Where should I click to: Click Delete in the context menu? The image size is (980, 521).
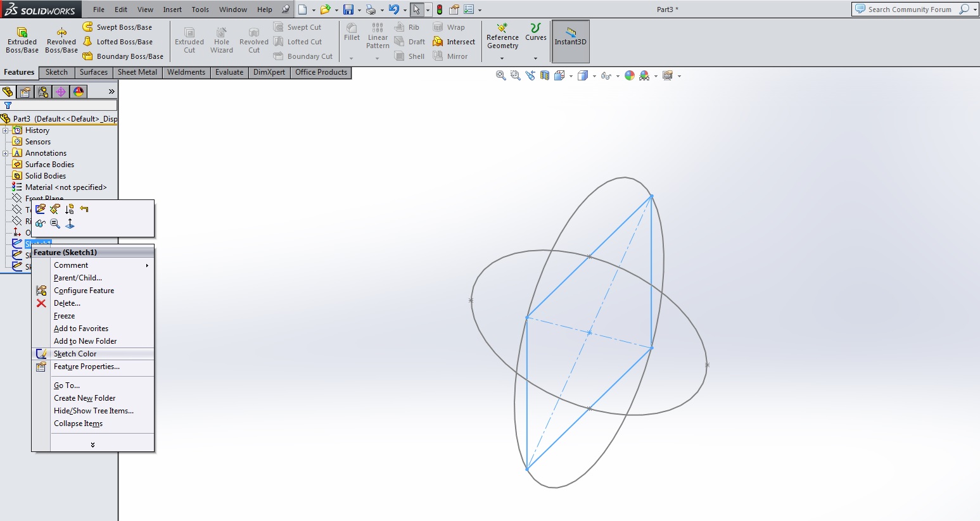tap(67, 303)
